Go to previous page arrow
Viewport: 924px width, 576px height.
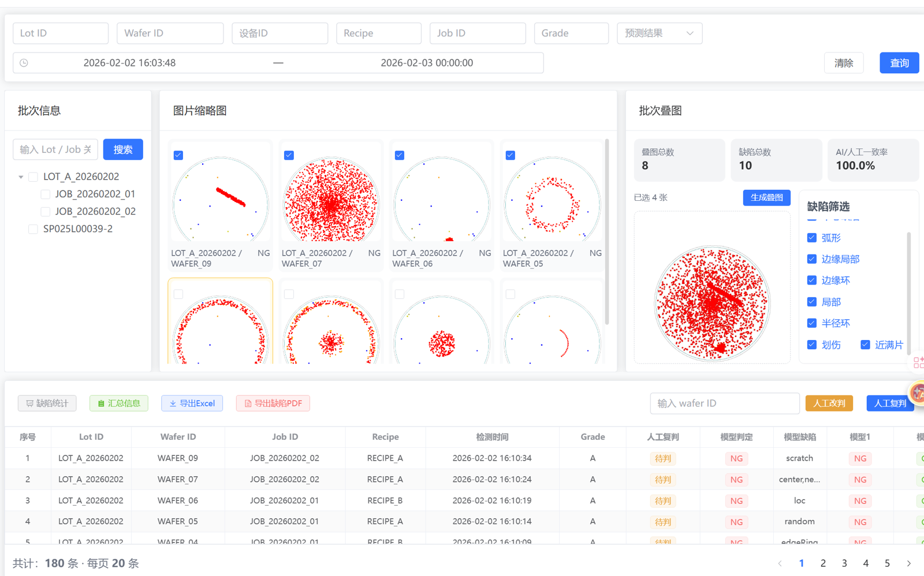pos(780,563)
